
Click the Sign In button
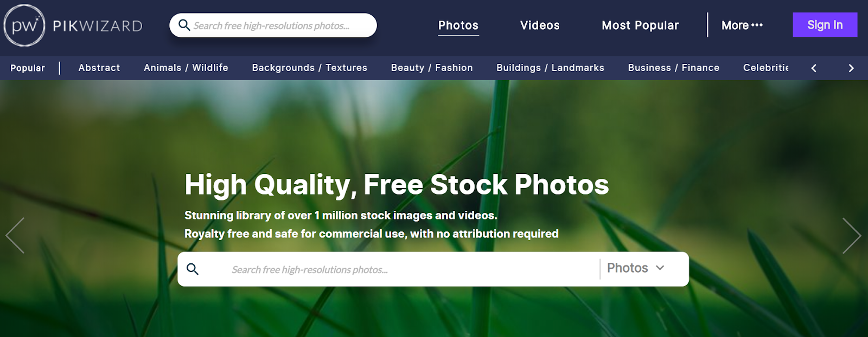(825, 25)
